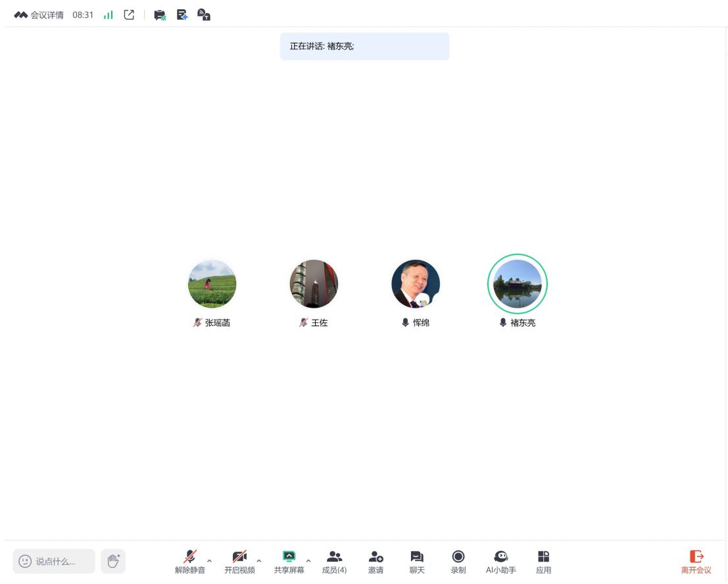Click 离开会议 to leave the meeting

point(696,562)
